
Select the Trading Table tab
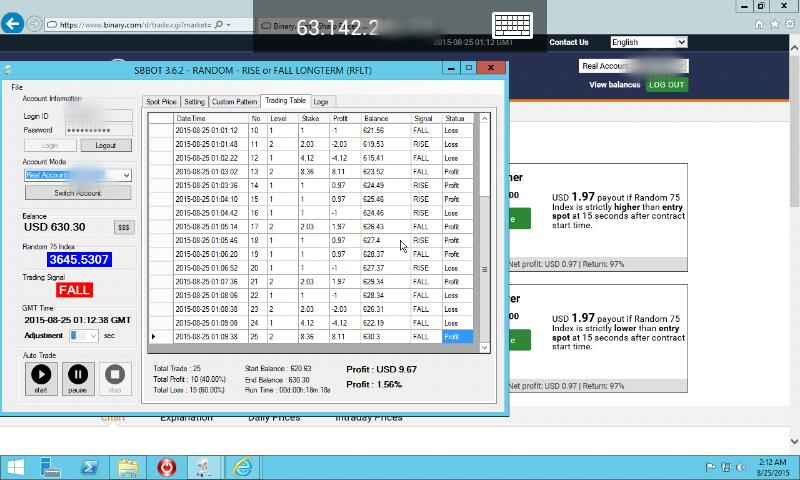(285, 100)
